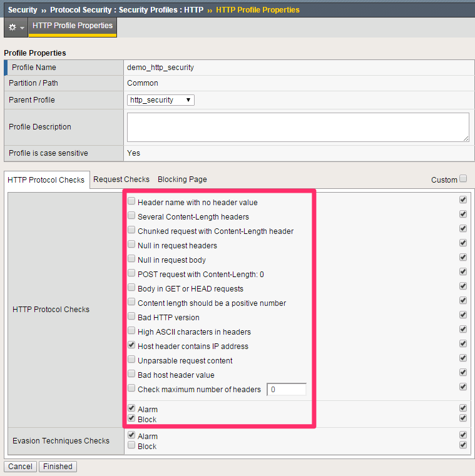Check Header name with no header value
This screenshot has width=475, height=476.
tap(131, 201)
